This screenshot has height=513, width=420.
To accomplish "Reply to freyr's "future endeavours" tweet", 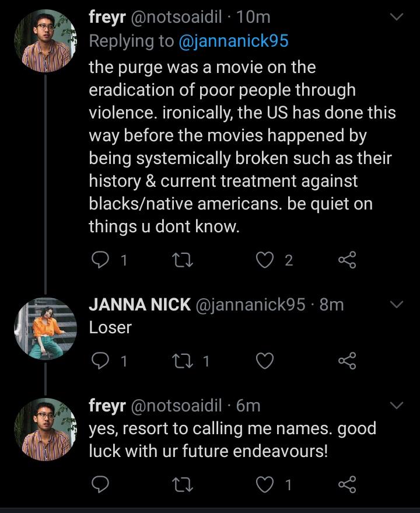I will click(100, 484).
